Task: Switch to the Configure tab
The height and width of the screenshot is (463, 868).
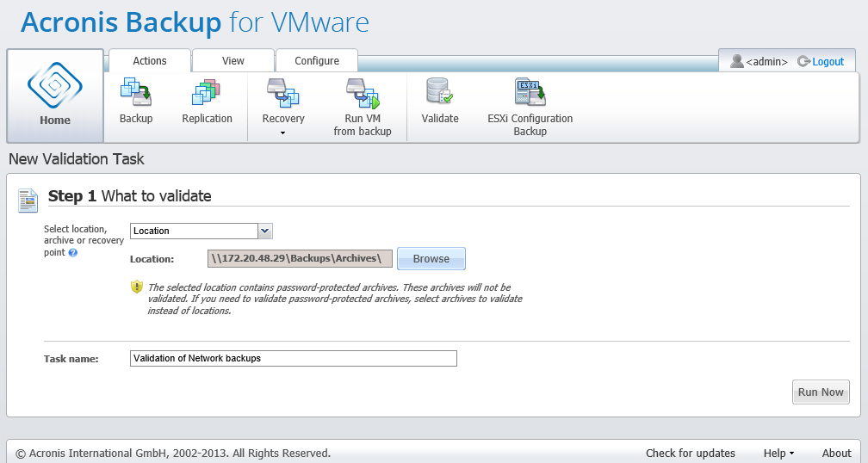Action: [317, 61]
